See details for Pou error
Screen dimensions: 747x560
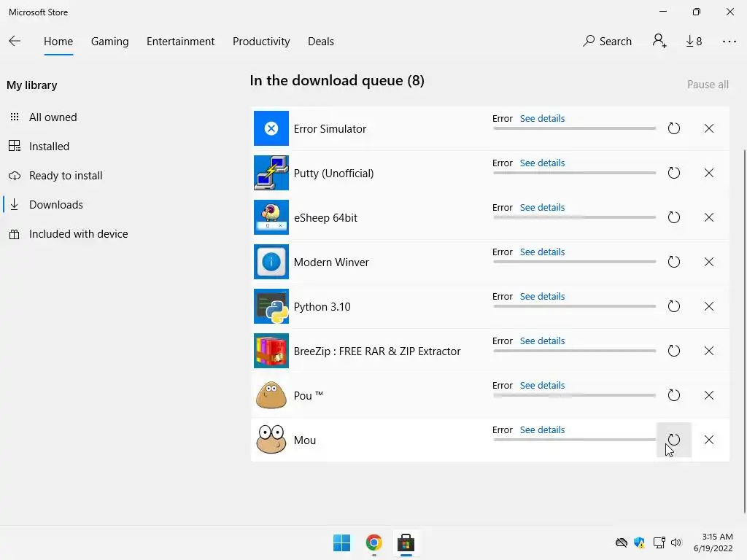click(542, 385)
